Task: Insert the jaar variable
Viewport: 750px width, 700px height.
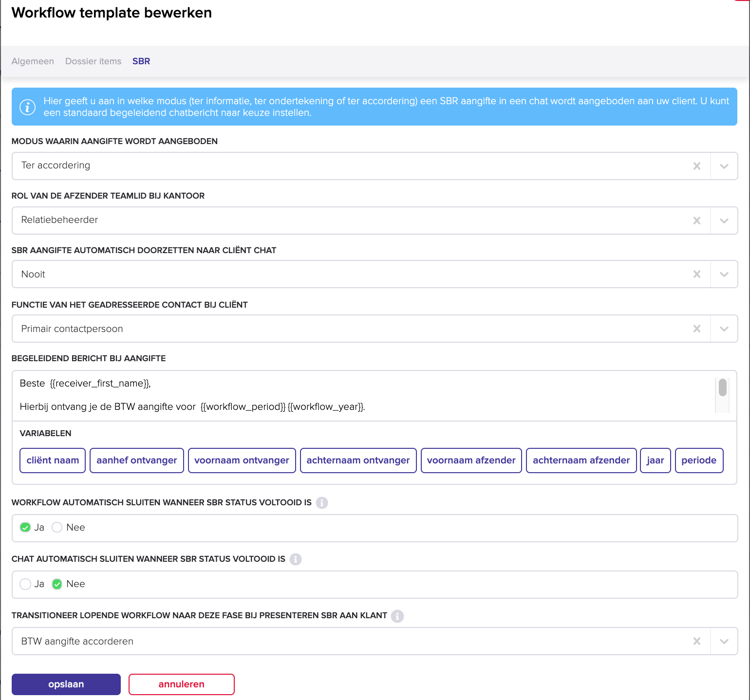Action: (x=656, y=461)
